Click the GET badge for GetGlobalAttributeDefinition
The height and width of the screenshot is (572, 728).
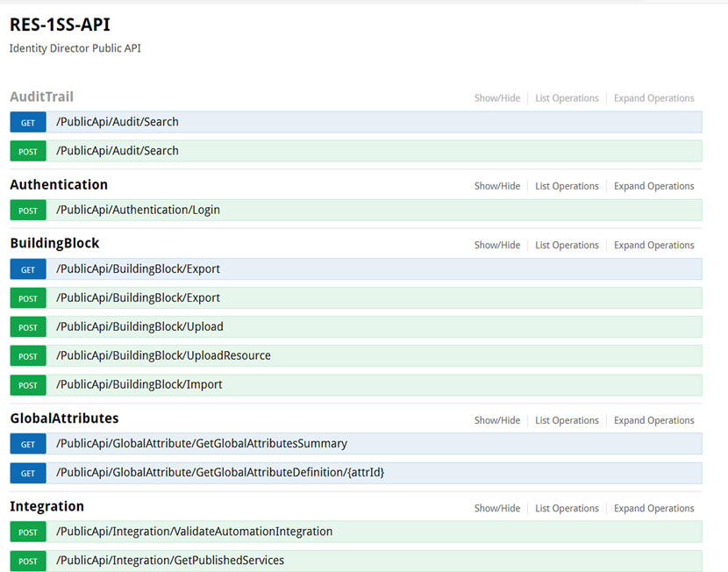[28, 473]
